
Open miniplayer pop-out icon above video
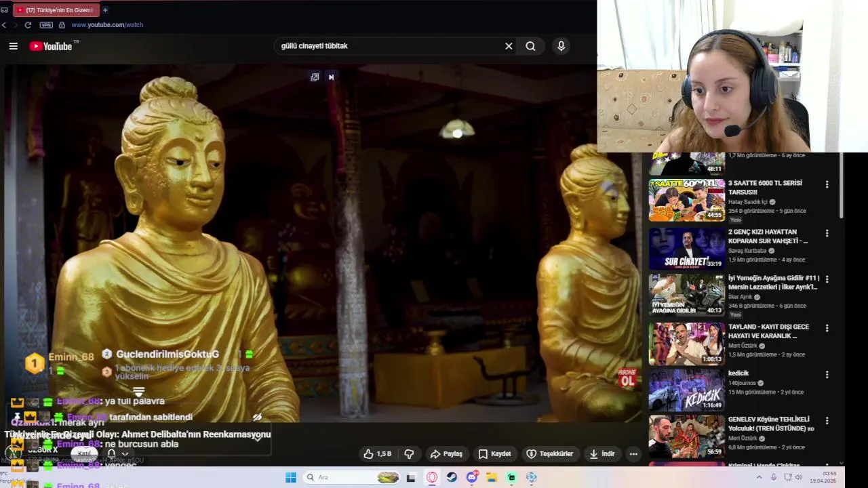(315, 77)
